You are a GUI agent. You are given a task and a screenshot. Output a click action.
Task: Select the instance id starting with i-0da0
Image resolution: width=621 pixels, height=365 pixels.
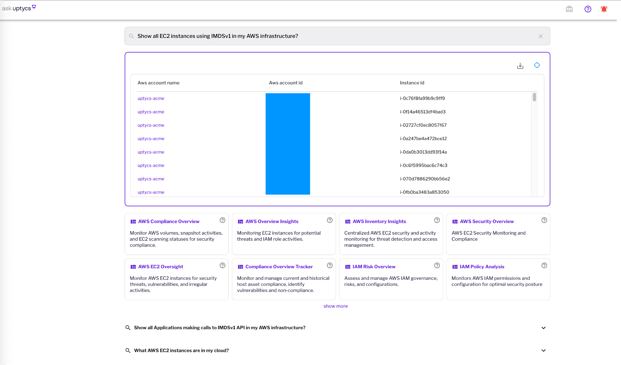pos(423,152)
